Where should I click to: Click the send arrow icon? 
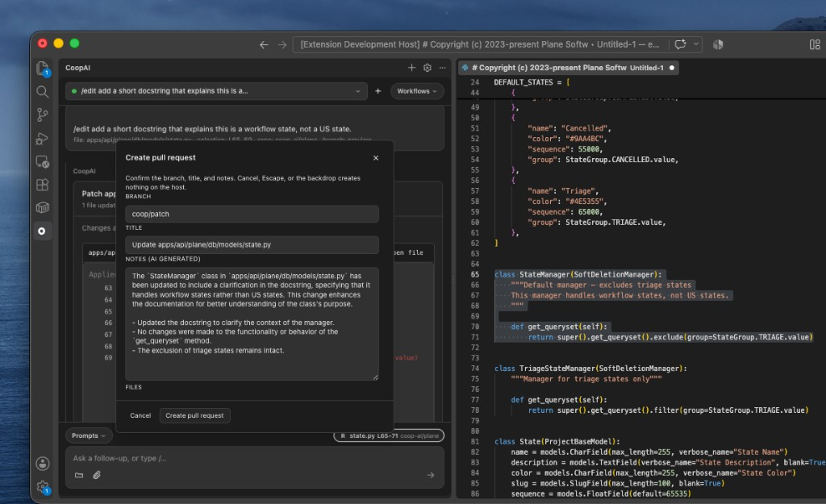tap(431, 475)
